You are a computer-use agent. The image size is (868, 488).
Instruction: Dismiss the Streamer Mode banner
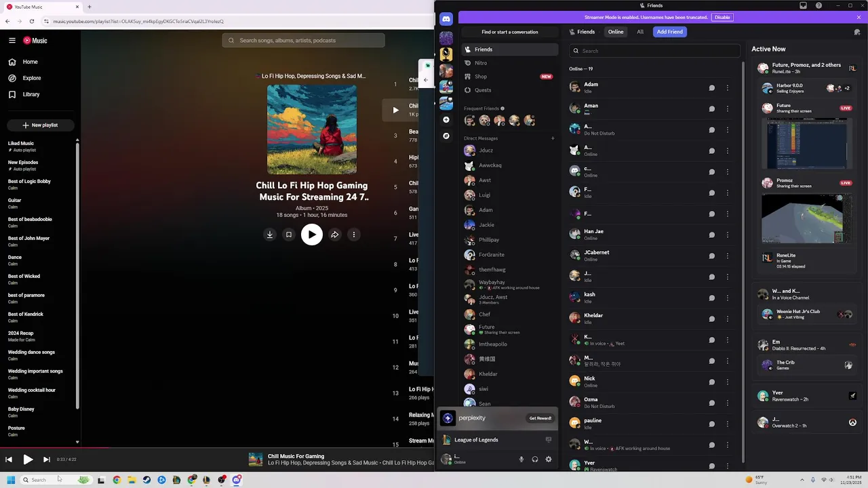(859, 18)
